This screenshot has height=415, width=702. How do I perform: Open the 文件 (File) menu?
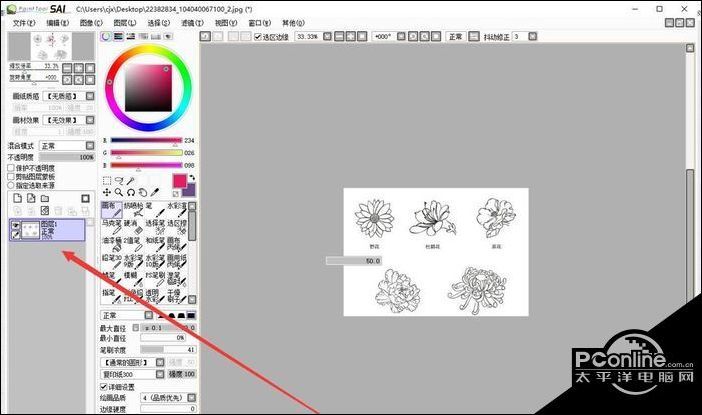24,23
